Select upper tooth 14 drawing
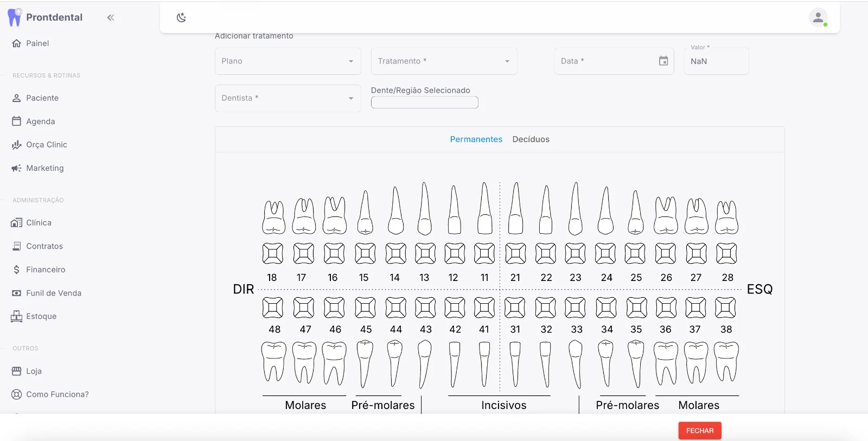This screenshot has height=441, width=868. (x=396, y=210)
